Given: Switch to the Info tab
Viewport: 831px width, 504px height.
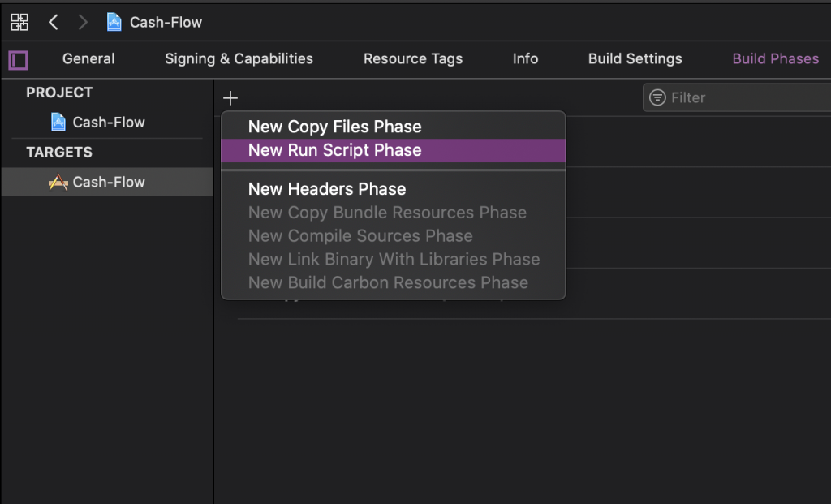Looking at the screenshot, I should tap(525, 58).
